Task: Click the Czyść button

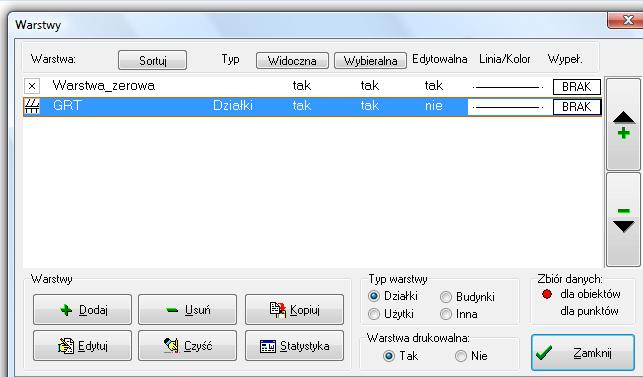Action: tap(187, 346)
